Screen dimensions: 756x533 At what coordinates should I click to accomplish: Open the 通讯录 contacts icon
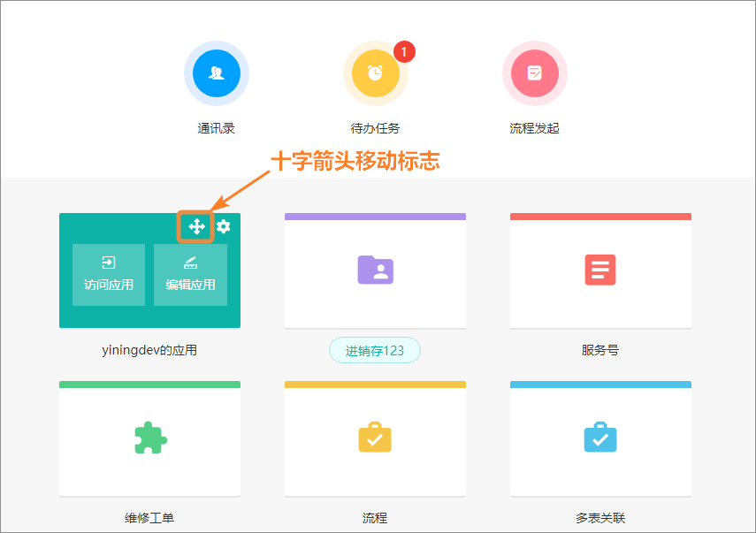216,73
